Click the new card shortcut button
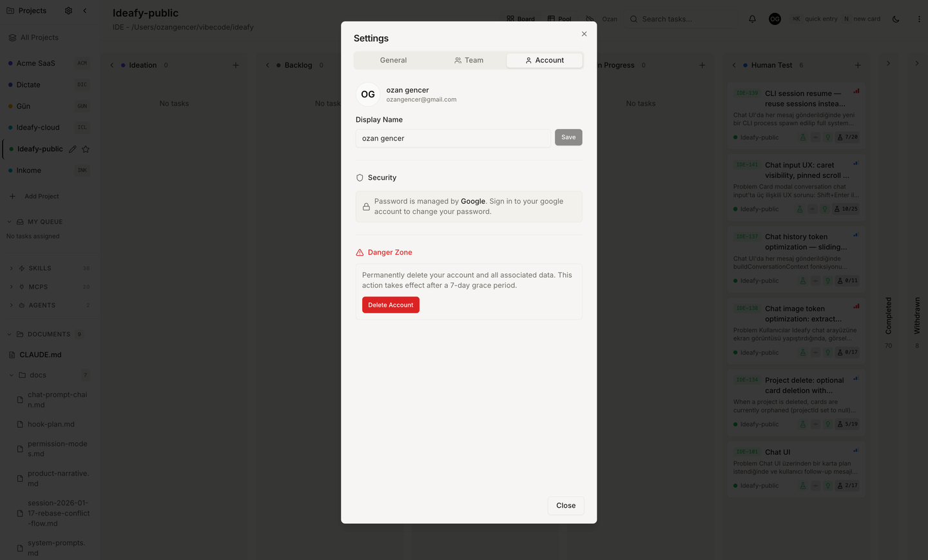This screenshot has height=560, width=928. click(862, 19)
